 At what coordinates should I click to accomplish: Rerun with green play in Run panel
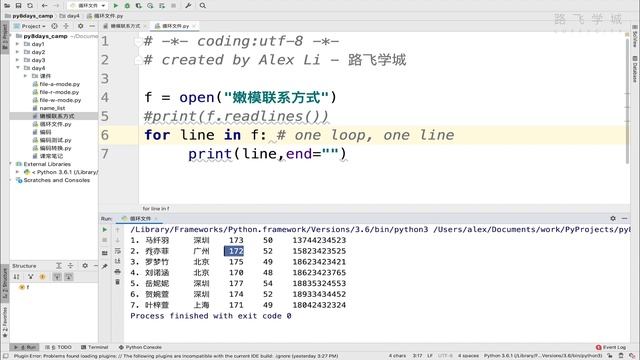tap(105, 230)
